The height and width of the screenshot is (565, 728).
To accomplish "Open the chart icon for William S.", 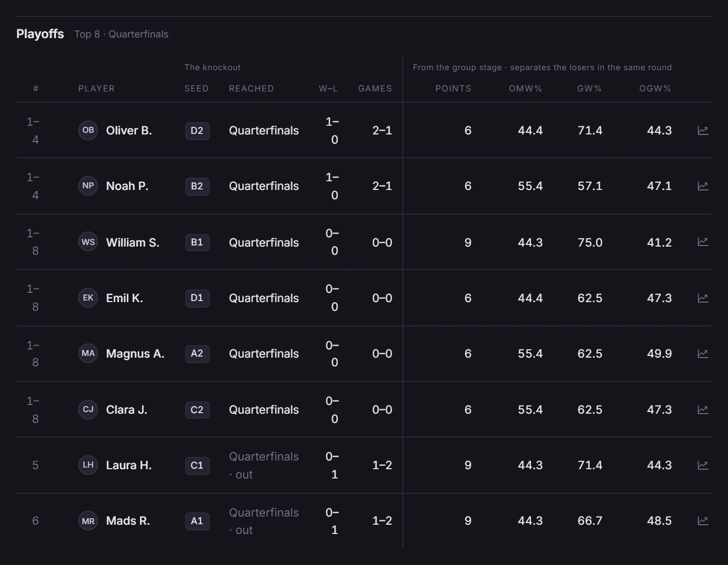I will [x=702, y=242].
